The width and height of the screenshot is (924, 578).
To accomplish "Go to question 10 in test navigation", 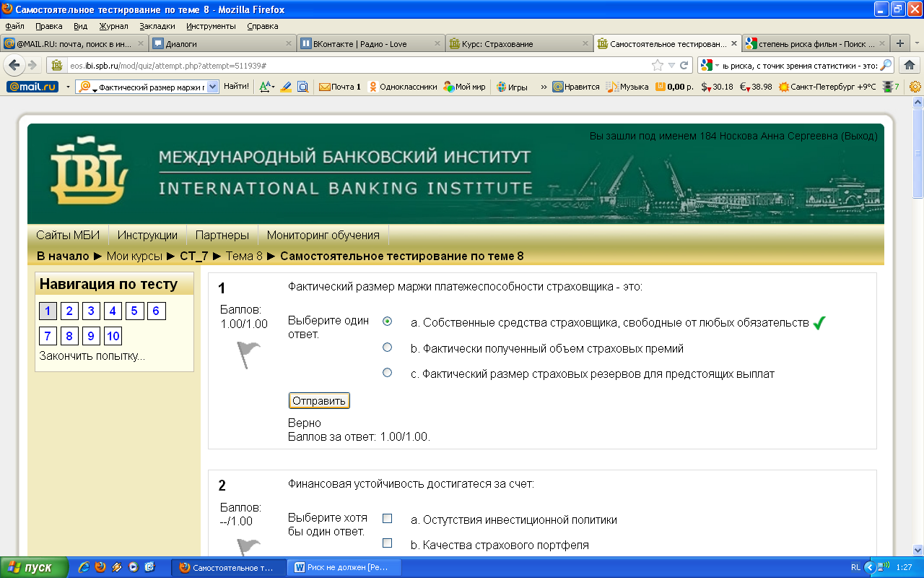I will pyautogui.click(x=113, y=336).
